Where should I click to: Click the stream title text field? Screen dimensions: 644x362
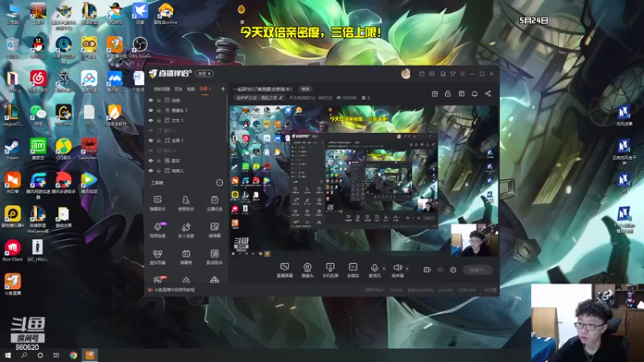point(262,89)
